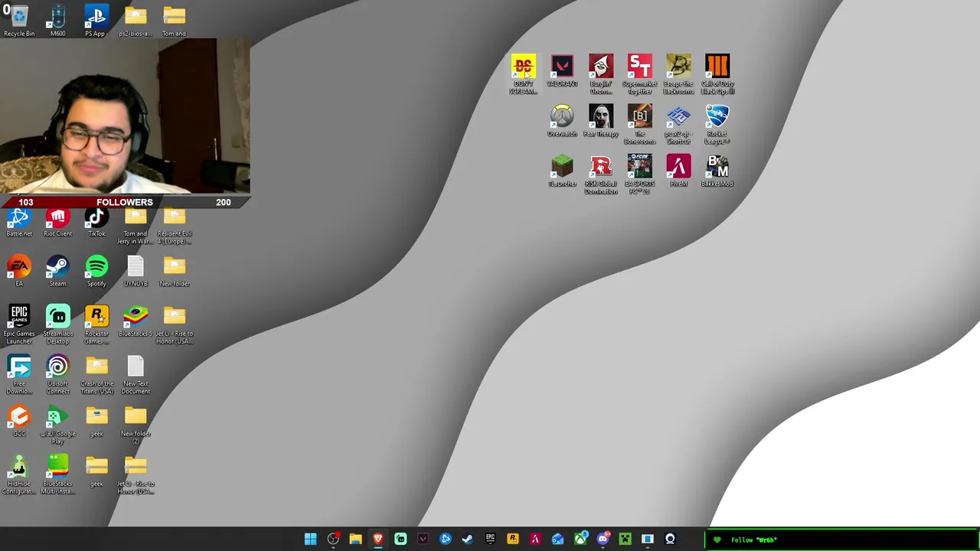Click the M600 mouse desktop icon
Viewport: 980px width, 551px height.
pos(58,21)
